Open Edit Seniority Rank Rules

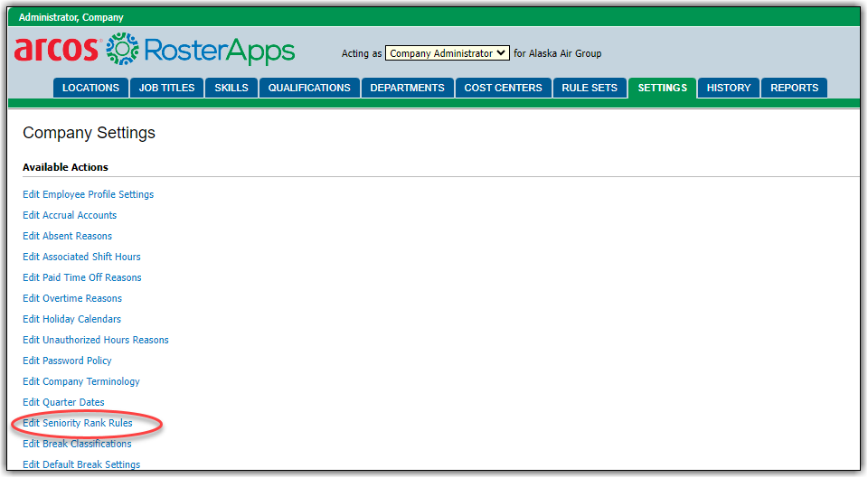[x=77, y=423]
